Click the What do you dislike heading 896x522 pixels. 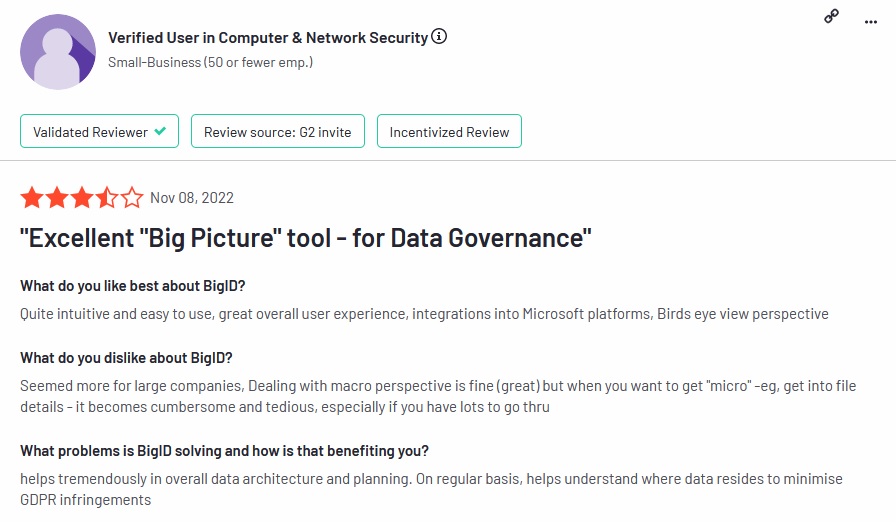[x=126, y=358]
